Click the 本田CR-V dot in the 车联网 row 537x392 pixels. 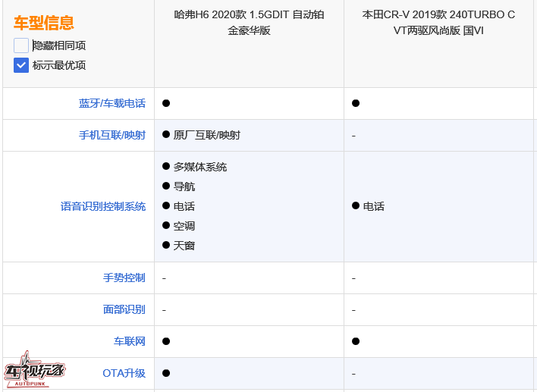pyautogui.click(x=356, y=341)
